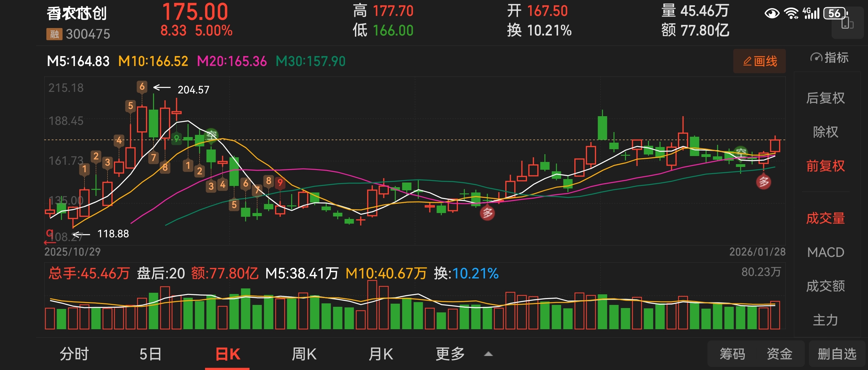This screenshot has height=370, width=868.
Task: Tap the 融 margin badge icon
Action: tap(54, 34)
